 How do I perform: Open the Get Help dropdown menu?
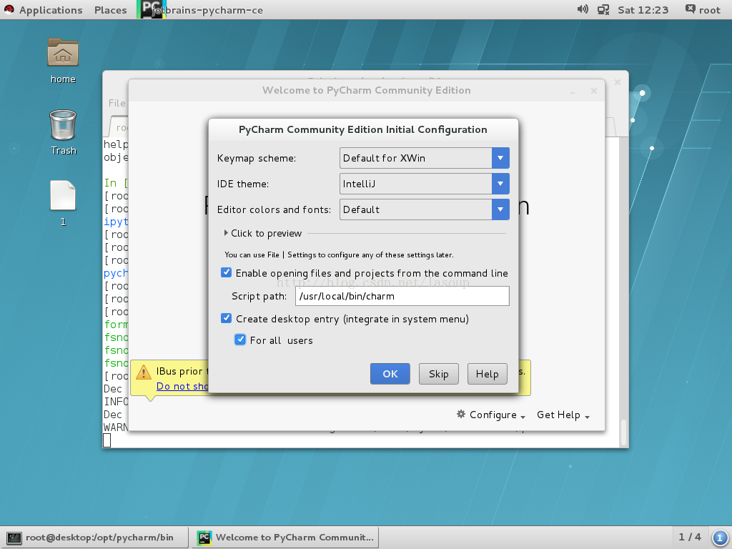[563, 415]
